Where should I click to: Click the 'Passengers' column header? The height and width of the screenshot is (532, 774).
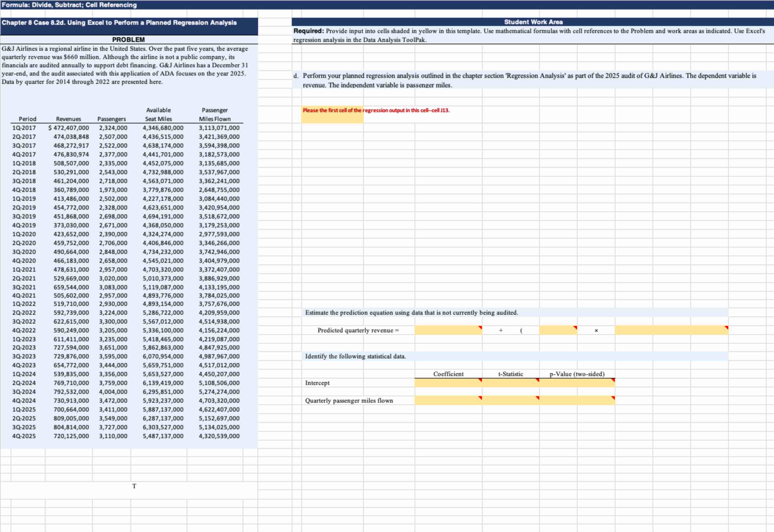pyautogui.click(x=112, y=119)
